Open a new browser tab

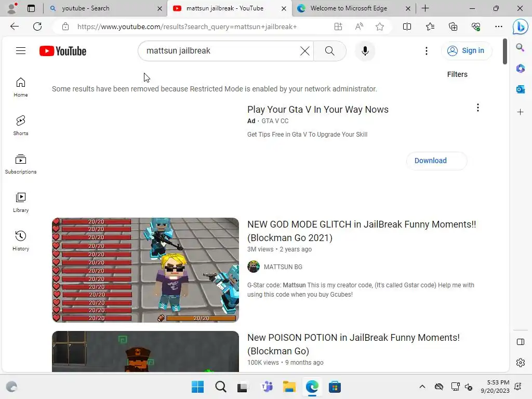pyautogui.click(x=425, y=8)
